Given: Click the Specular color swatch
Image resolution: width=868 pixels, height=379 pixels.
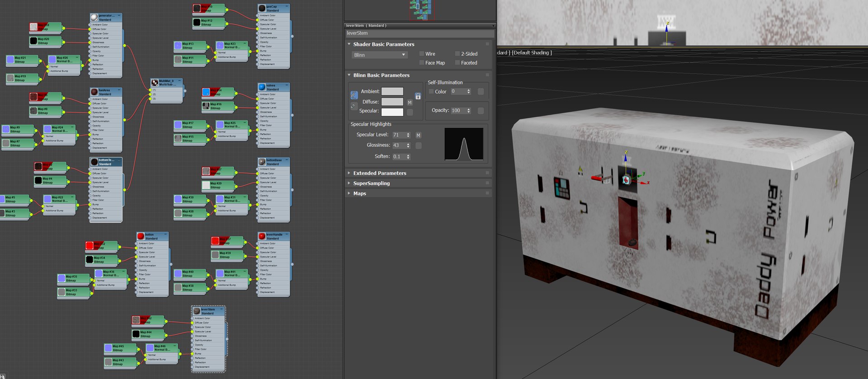Looking at the screenshot, I should pyautogui.click(x=392, y=112).
